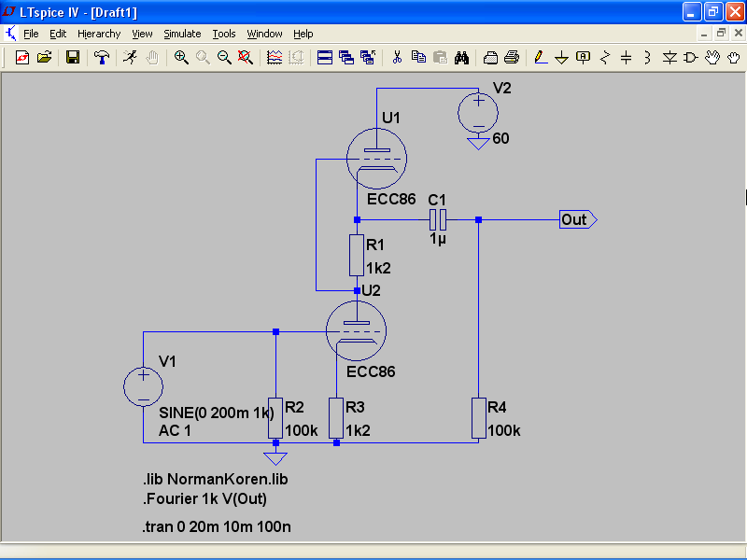Image resolution: width=747 pixels, height=560 pixels.
Task: Click the '.Fourier 1k V(Out)' directive
Action: coord(204,499)
